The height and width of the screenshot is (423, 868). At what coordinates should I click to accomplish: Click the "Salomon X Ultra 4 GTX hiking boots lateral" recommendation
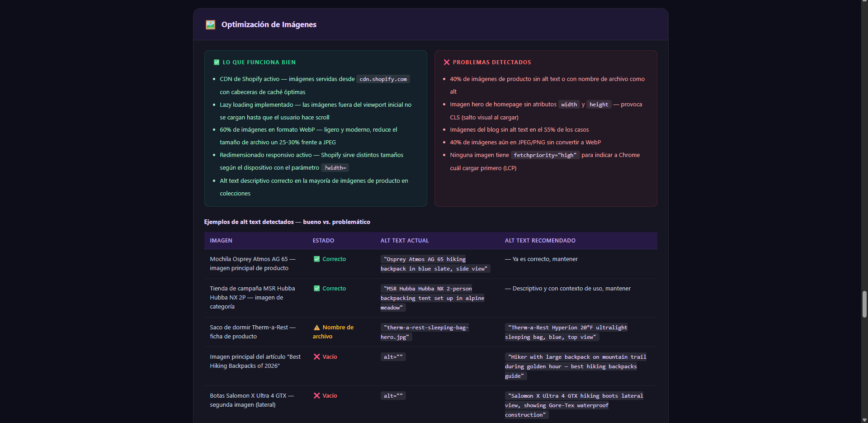click(574, 405)
